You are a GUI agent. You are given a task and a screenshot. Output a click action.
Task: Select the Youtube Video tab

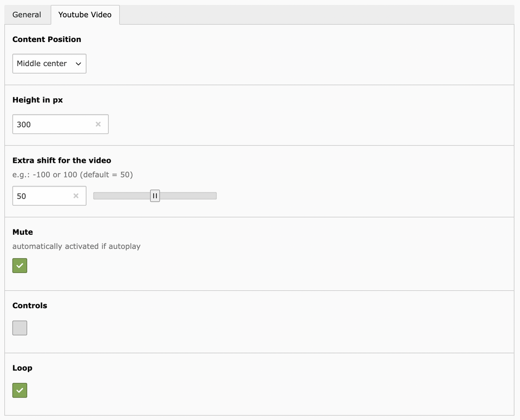[85, 15]
